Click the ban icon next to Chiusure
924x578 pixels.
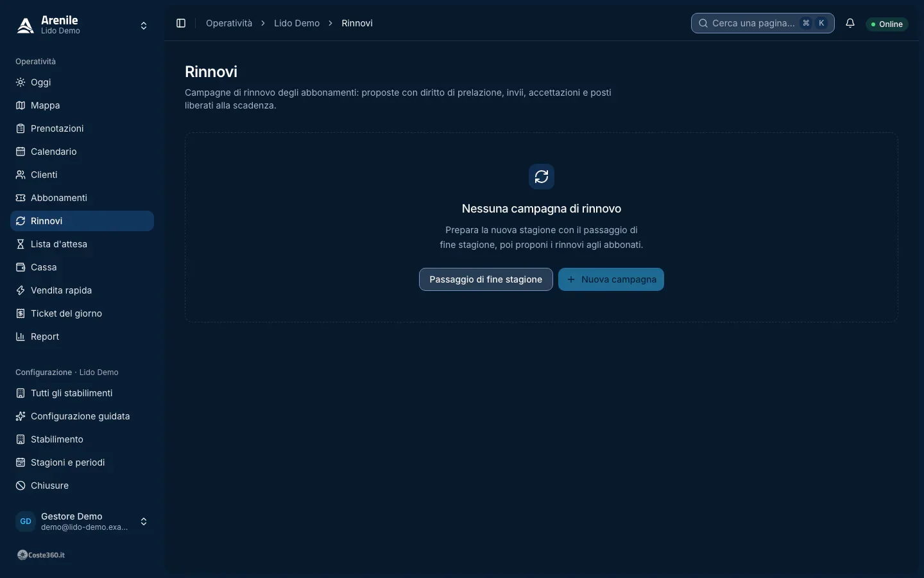(x=21, y=486)
